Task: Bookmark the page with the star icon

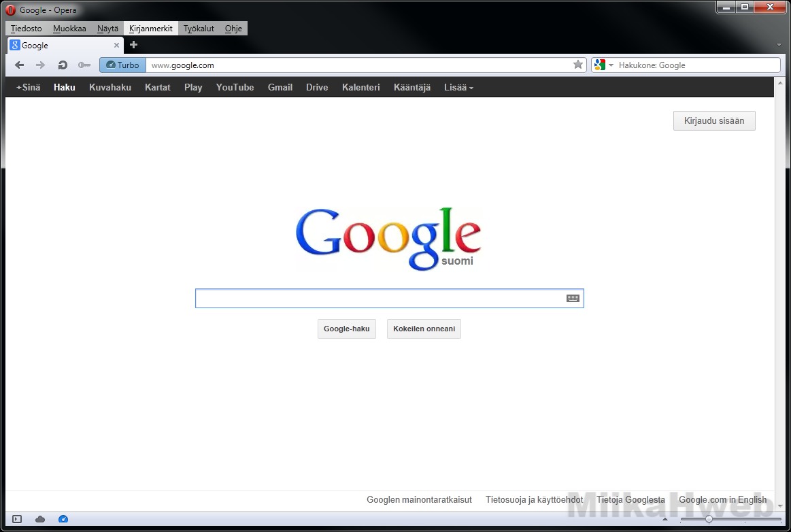Action: pos(578,65)
